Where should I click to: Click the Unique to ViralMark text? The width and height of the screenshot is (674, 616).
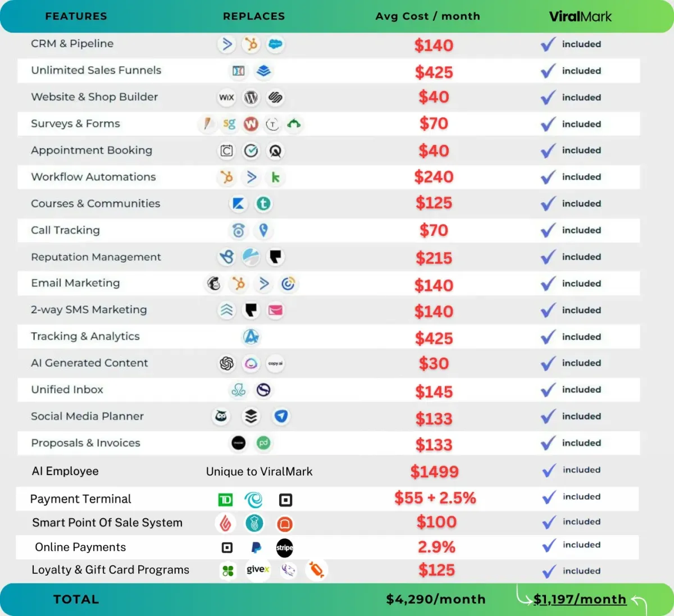(259, 472)
